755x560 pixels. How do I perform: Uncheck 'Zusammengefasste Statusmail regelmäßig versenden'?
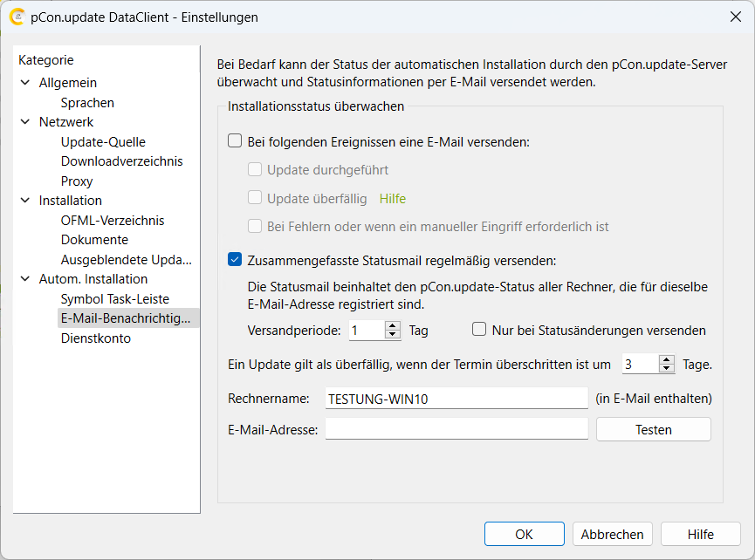pyautogui.click(x=235, y=260)
